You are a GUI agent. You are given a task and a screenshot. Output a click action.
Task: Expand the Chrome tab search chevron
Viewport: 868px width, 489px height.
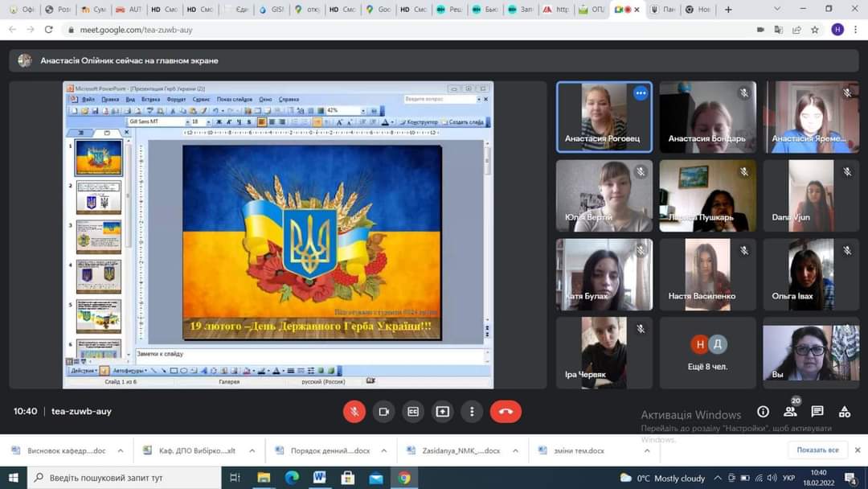(777, 9)
